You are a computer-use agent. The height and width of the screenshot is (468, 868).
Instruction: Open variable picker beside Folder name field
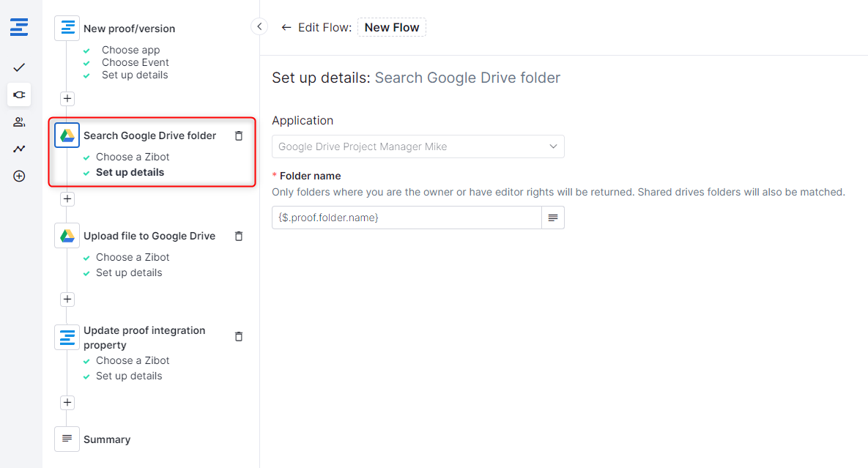pyautogui.click(x=553, y=218)
